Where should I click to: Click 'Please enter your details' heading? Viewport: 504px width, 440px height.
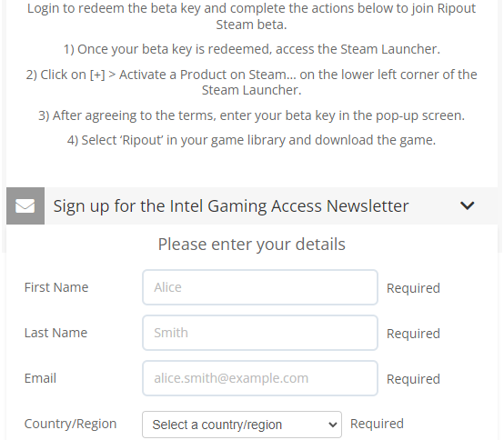pos(252,245)
